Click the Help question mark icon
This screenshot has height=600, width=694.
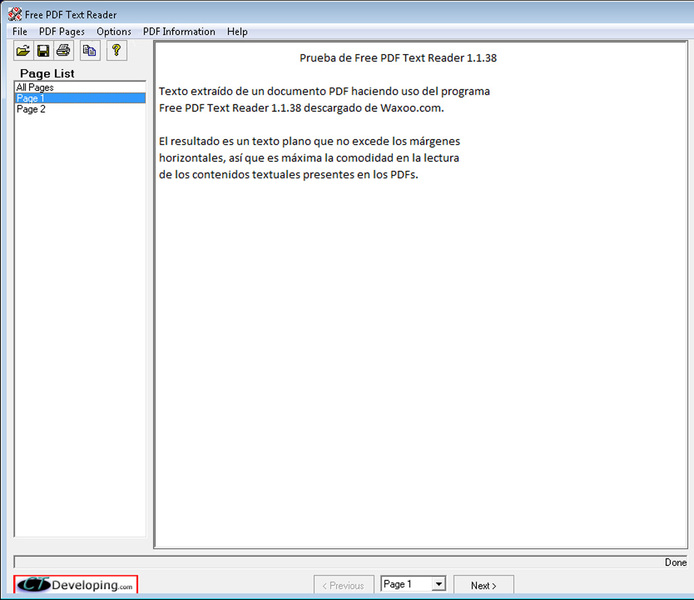pos(116,50)
